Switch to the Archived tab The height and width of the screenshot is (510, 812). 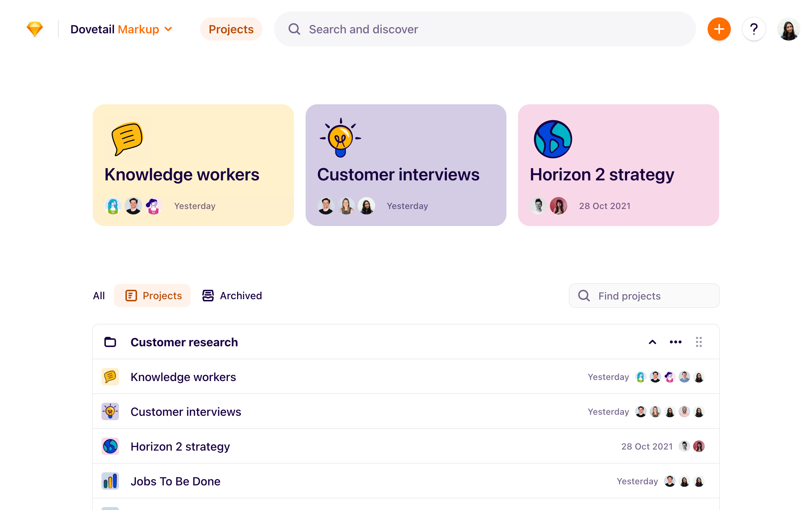(x=232, y=296)
